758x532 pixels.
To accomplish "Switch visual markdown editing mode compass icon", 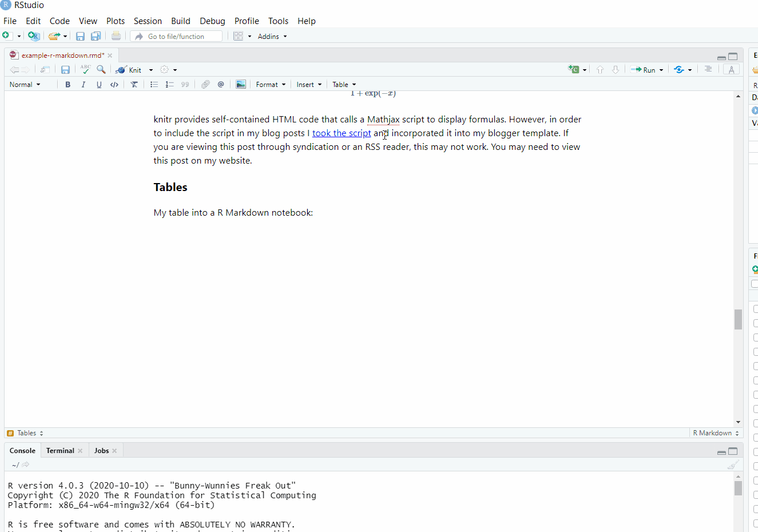I will 731,69.
